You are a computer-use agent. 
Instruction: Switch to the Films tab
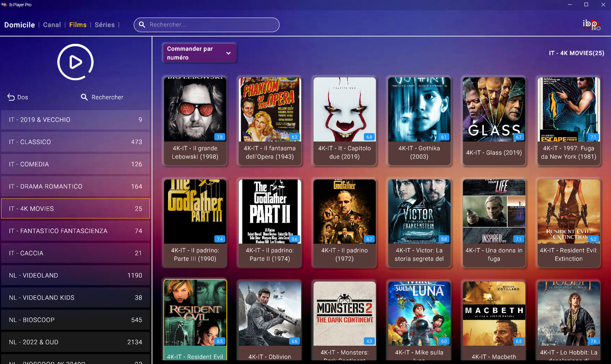[x=78, y=25]
